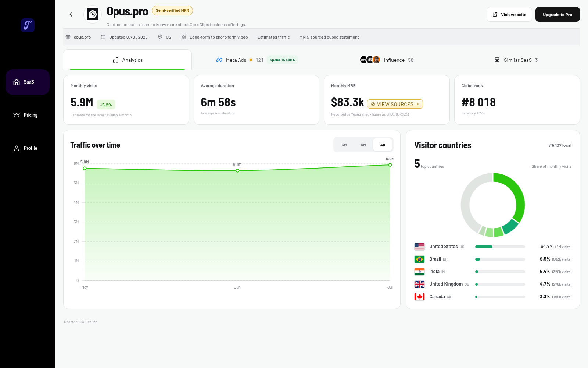
Task: Click the location pin icon beside US
Action: click(x=160, y=37)
